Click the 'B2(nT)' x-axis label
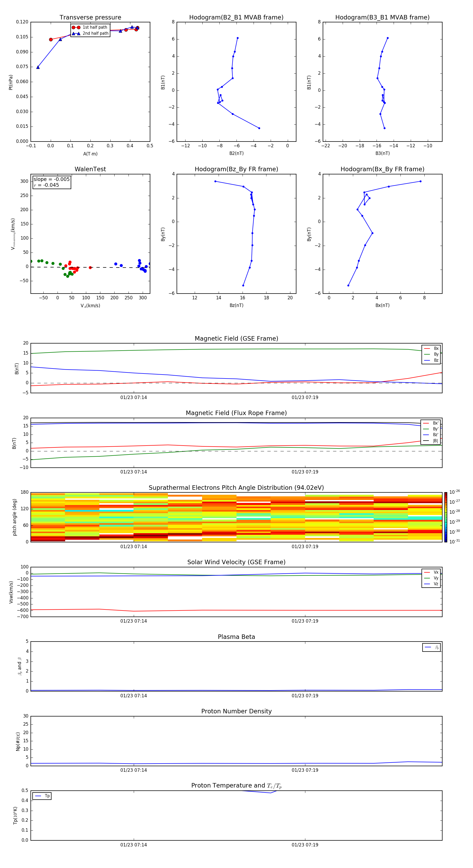The height and width of the screenshot is (868, 473). coord(236,153)
